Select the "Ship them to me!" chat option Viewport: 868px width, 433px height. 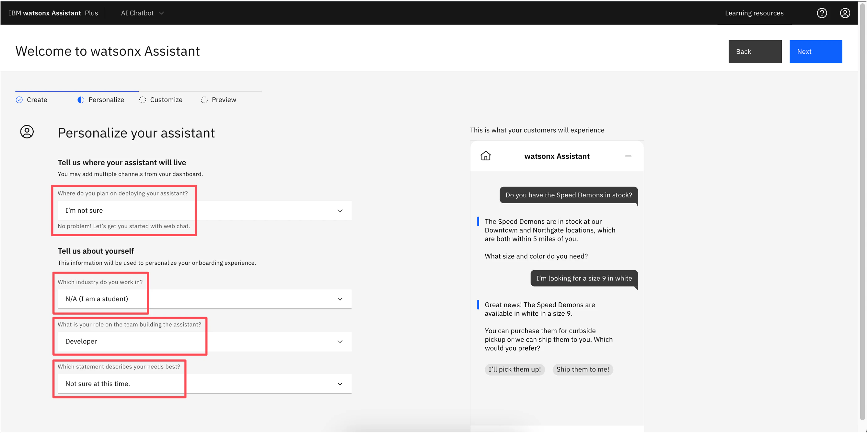[x=582, y=369]
